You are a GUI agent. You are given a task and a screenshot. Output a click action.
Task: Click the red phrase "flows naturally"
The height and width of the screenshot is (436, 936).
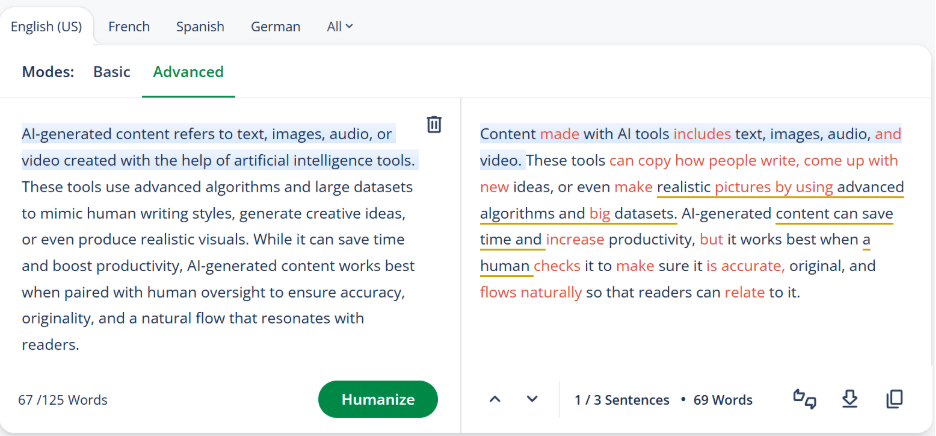tap(530, 293)
